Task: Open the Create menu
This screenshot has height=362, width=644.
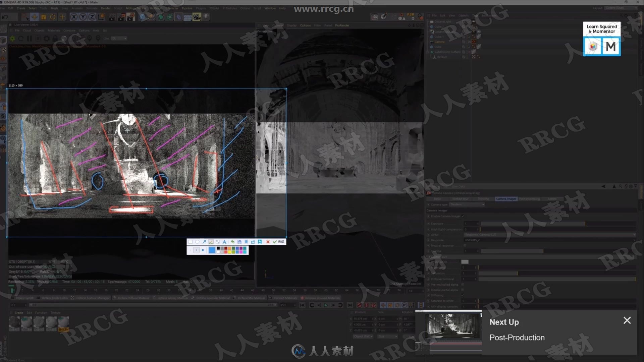Action: click(21, 8)
